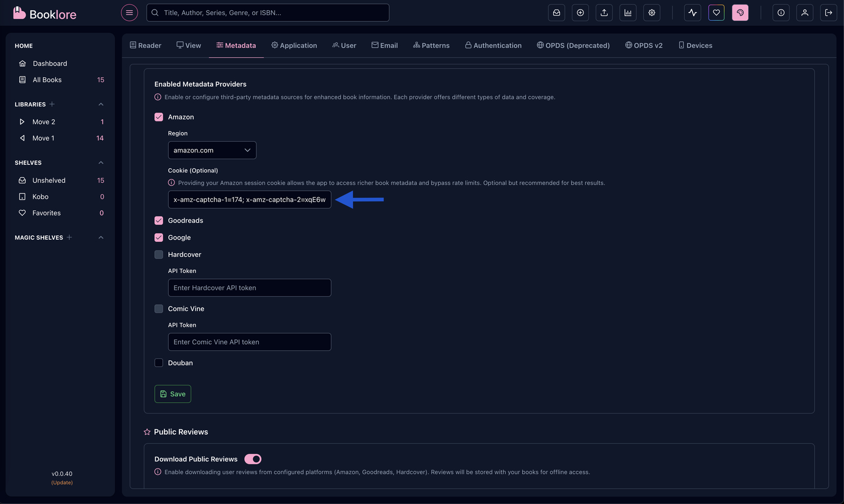Uncheck the Amazon metadata provider
The height and width of the screenshot is (504, 844).
click(159, 117)
